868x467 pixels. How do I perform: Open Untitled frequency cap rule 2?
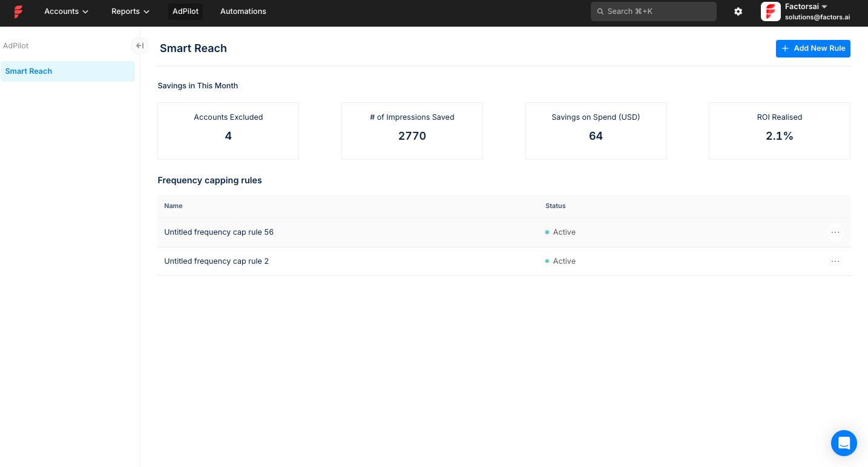click(x=216, y=261)
